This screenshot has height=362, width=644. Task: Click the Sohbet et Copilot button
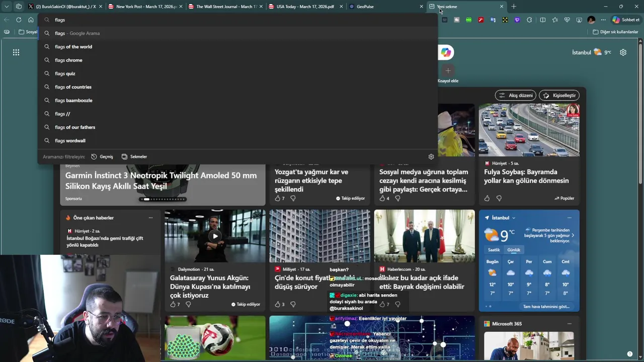(626, 20)
